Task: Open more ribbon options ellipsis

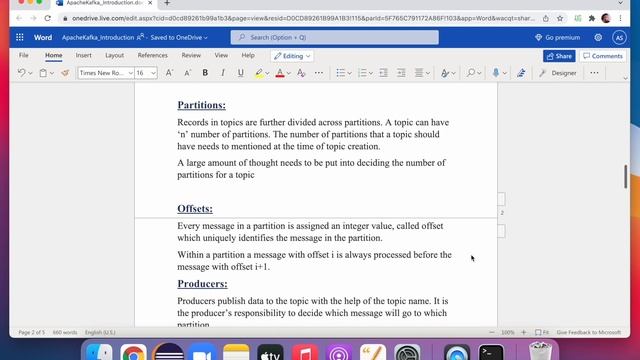Action: point(594,73)
